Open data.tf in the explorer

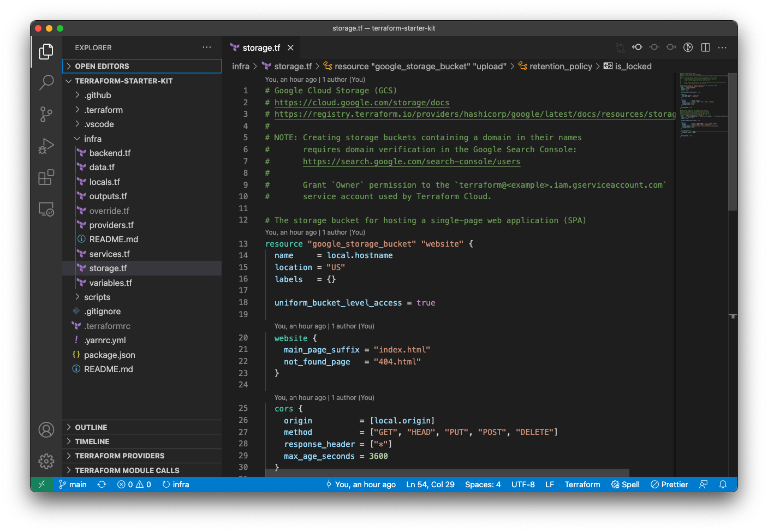142,168
